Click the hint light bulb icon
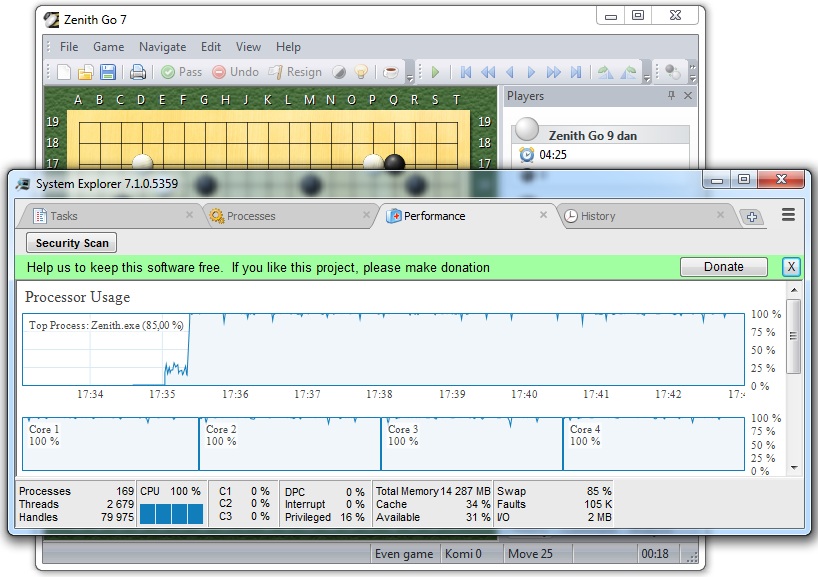The height and width of the screenshot is (577, 818). [x=361, y=72]
